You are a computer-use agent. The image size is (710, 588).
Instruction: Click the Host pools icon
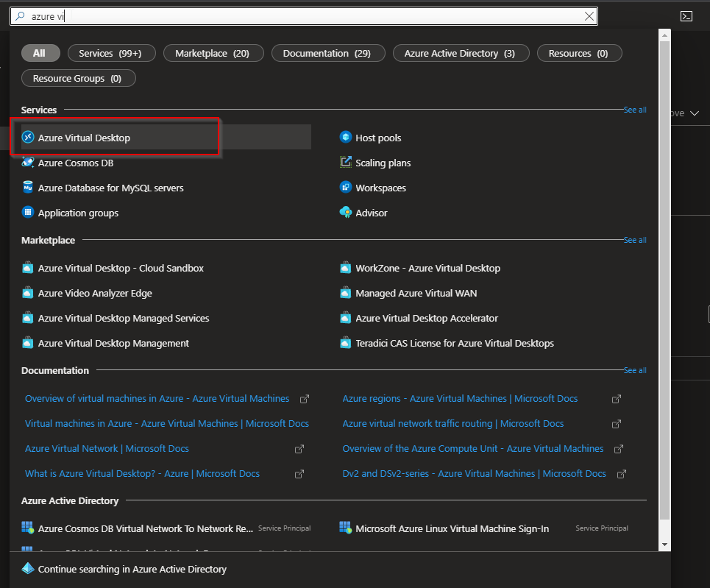pos(346,137)
